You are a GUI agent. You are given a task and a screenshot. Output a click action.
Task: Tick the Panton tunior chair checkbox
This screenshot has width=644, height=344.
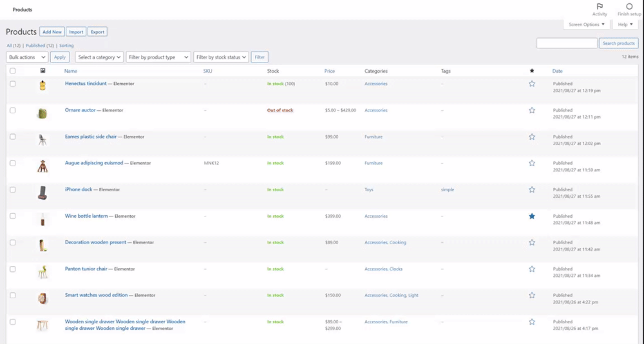[13, 269]
